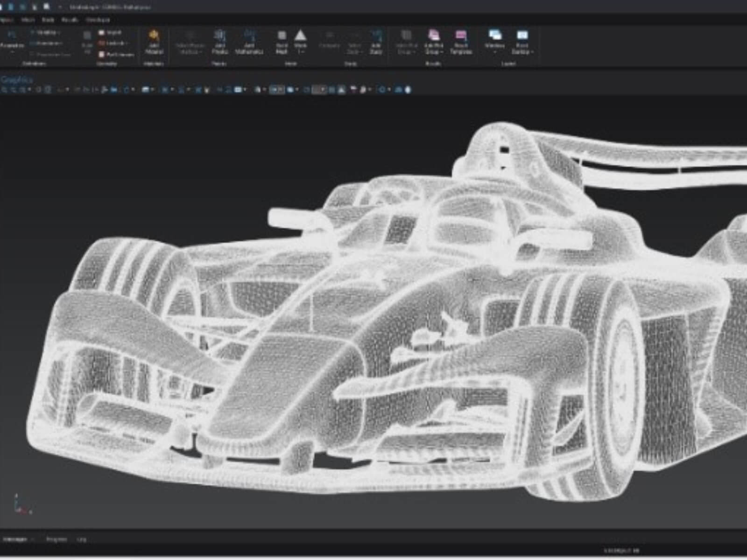Screen dimensions: 747x560
Task: Open Select Plot Group dropdown
Action: 406,42
